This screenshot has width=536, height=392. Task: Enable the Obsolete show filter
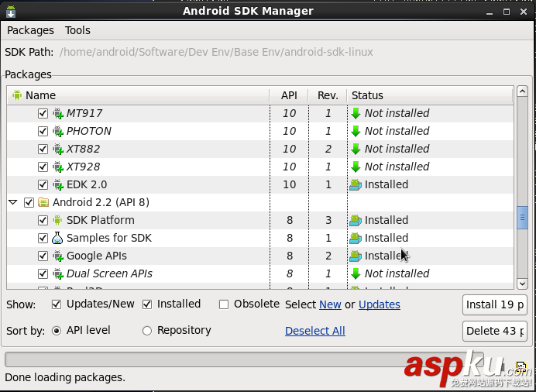coord(224,304)
